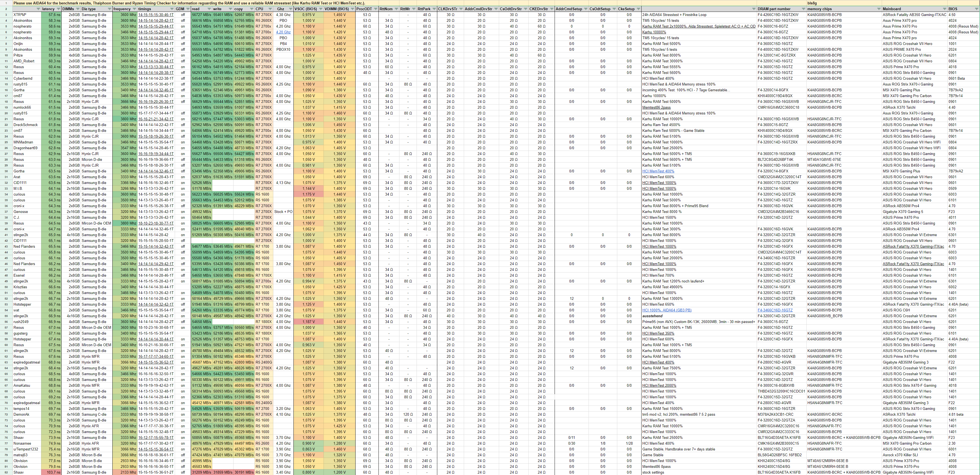
Task: Open the HCI 1000%, AIDA64 (GB3 PB) link
Action: [667, 310]
